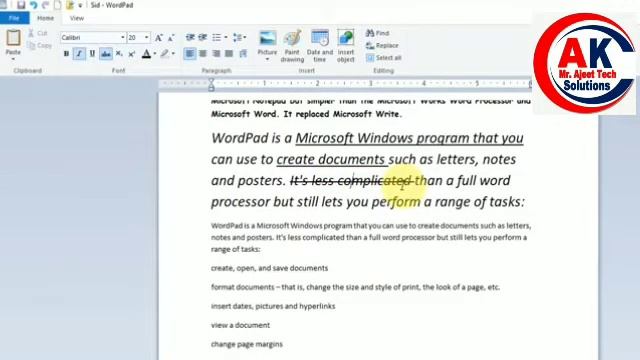Screen dimensions: 640x360
Task: Toggle Bold formatting
Action: [66, 53]
